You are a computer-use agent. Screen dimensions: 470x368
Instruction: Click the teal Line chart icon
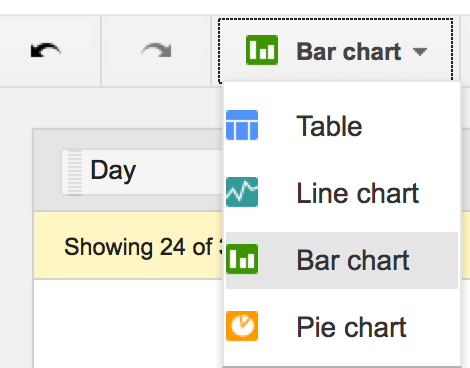(242, 192)
